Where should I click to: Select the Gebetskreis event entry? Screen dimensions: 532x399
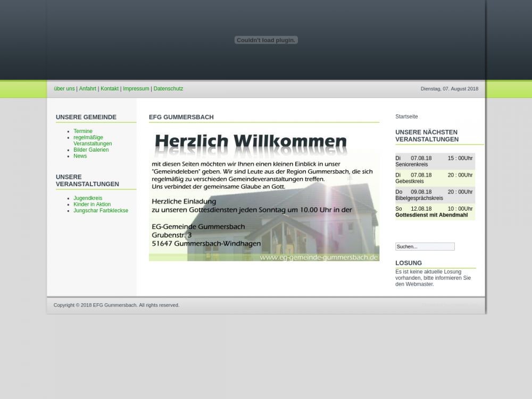(x=410, y=181)
